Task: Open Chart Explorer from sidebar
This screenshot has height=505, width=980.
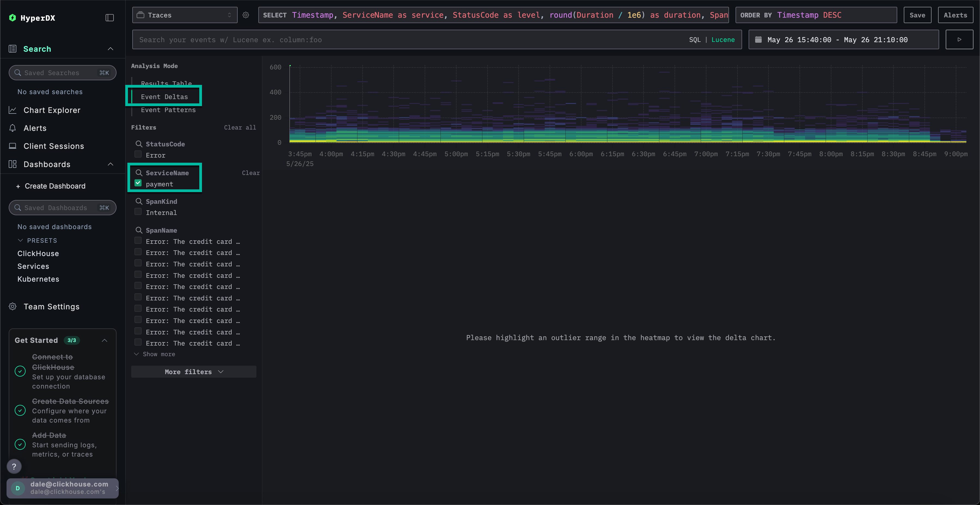Action: [x=52, y=110]
